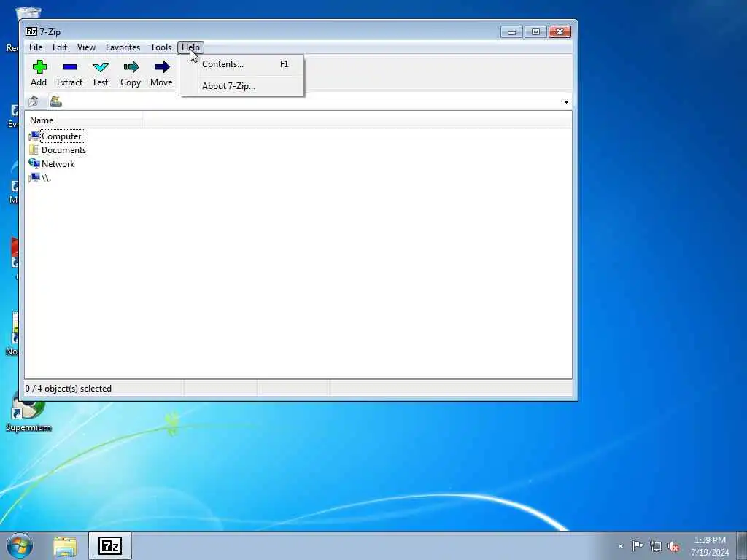Open the View menu
This screenshot has width=747, height=560.
[x=86, y=47]
